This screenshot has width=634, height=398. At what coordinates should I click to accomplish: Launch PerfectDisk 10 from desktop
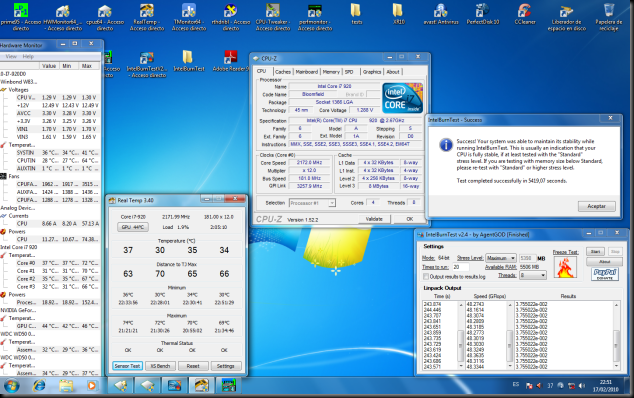[483, 14]
